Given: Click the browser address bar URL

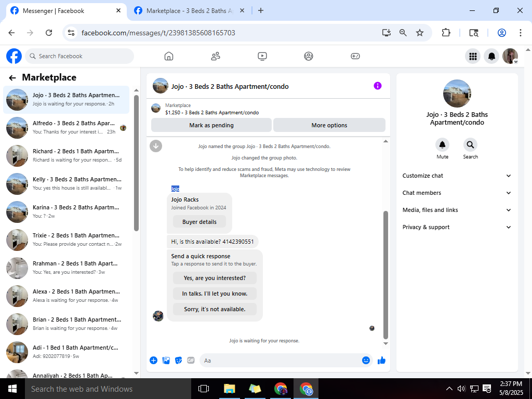Looking at the screenshot, I should click(x=158, y=33).
